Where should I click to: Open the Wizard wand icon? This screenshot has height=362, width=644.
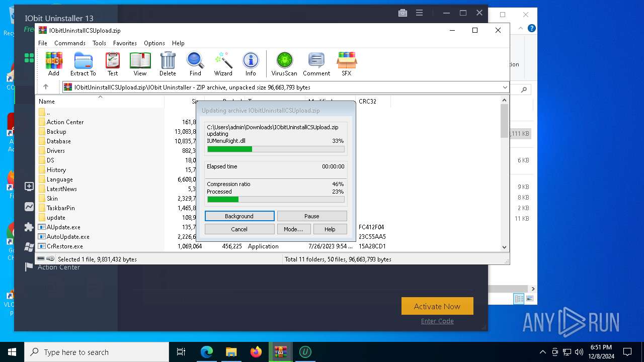tap(223, 64)
